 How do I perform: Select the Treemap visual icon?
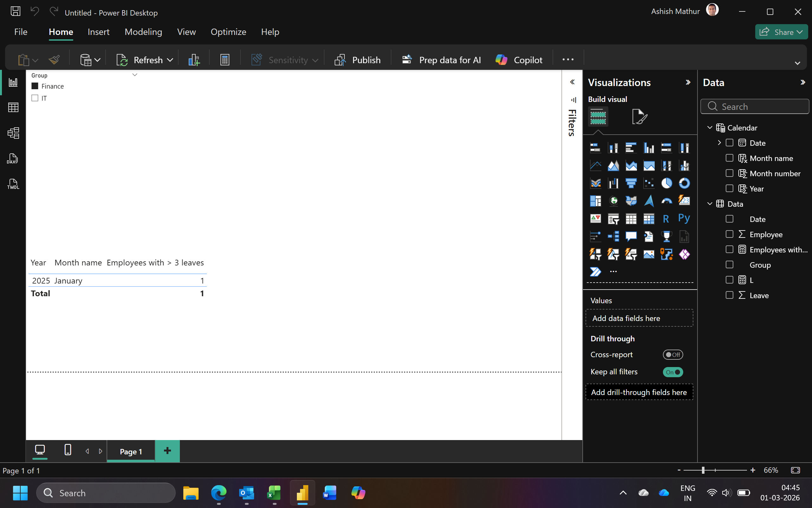pos(596,201)
